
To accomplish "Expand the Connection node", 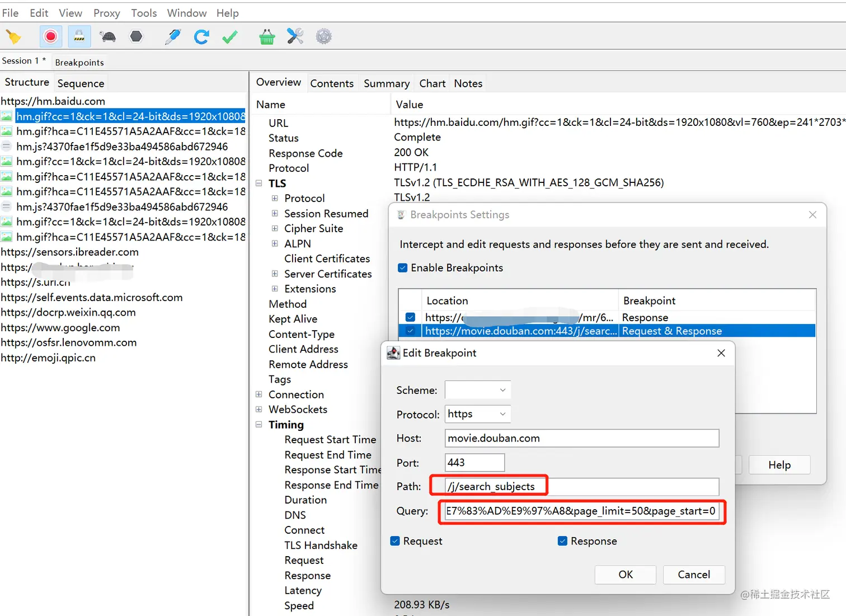I will (258, 394).
